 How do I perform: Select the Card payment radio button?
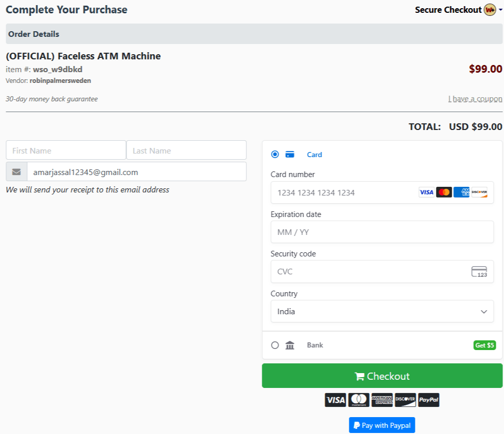click(x=275, y=155)
